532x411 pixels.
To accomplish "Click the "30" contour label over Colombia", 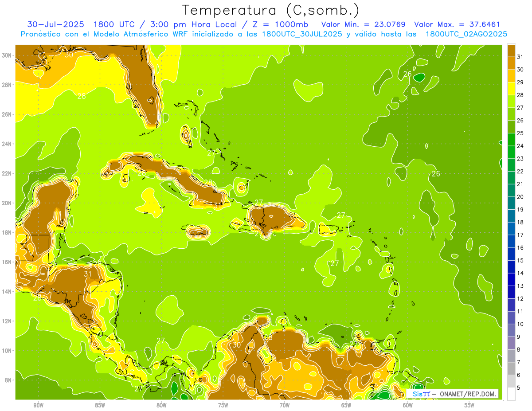I will (237, 344).
